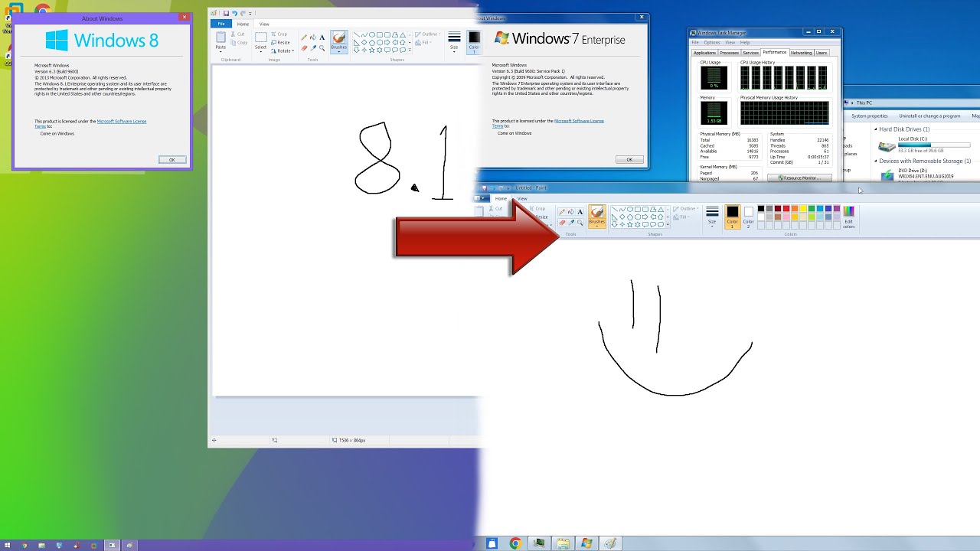Image resolution: width=980 pixels, height=551 pixels.
Task: Switch to View tab in upper Paint window
Action: pyautogui.click(x=264, y=24)
